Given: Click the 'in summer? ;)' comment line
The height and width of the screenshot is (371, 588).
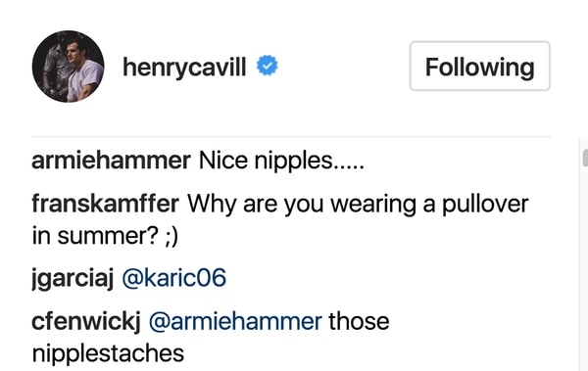Looking at the screenshot, I should pyautogui.click(x=106, y=236).
